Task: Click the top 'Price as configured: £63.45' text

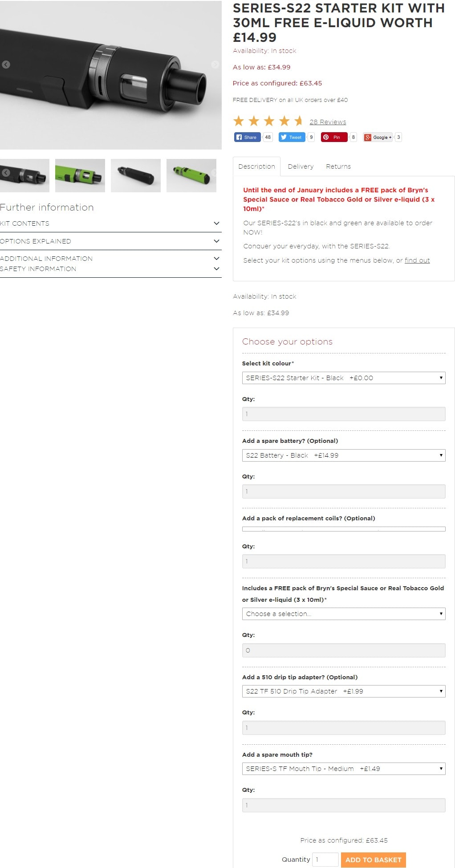Action: (x=277, y=83)
